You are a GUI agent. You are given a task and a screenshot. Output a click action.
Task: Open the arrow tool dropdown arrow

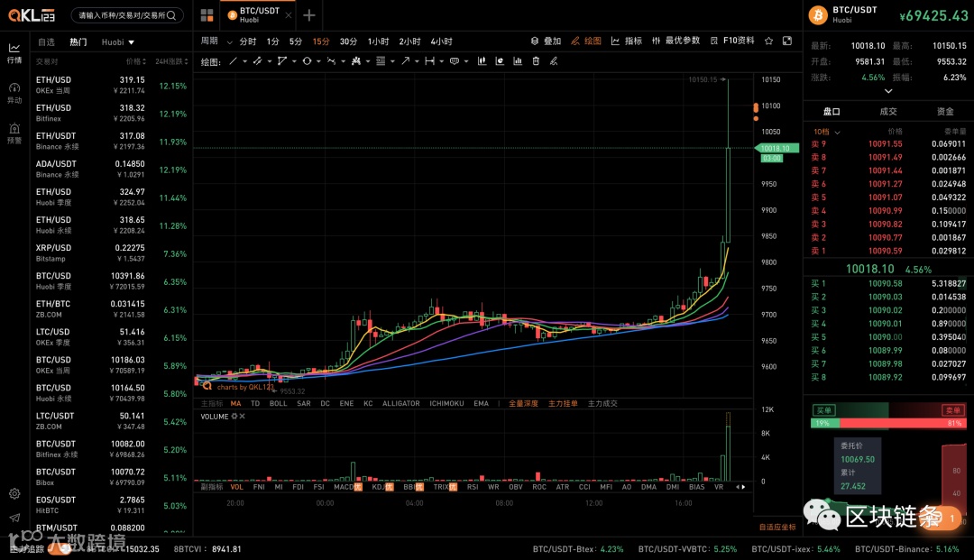click(417, 61)
